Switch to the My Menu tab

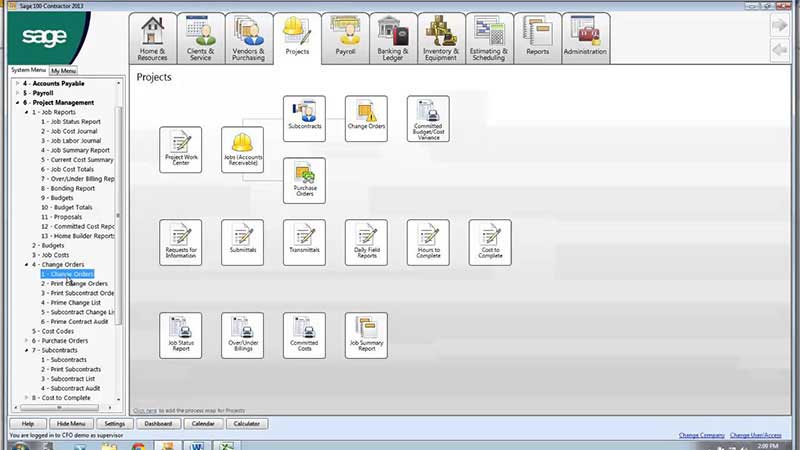[63, 71]
